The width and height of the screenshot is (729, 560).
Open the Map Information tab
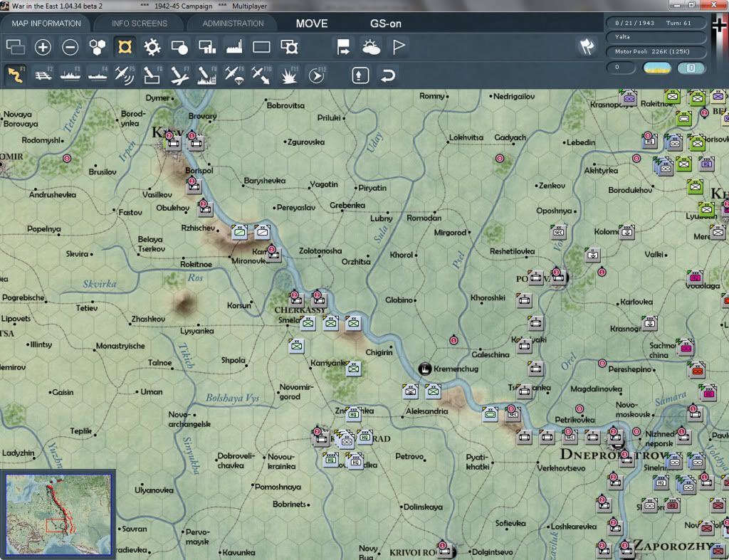(46, 23)
